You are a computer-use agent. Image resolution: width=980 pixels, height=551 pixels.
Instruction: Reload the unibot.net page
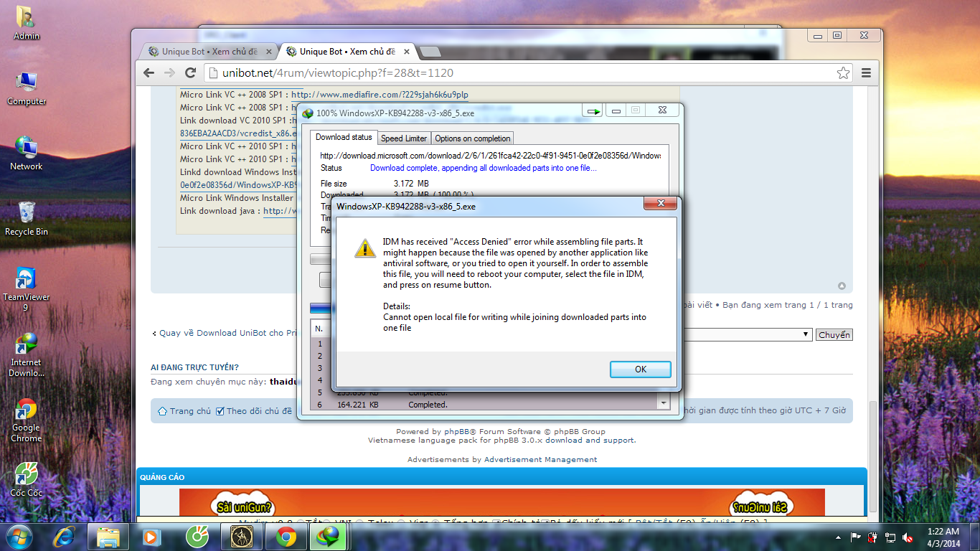pos(190,72)
